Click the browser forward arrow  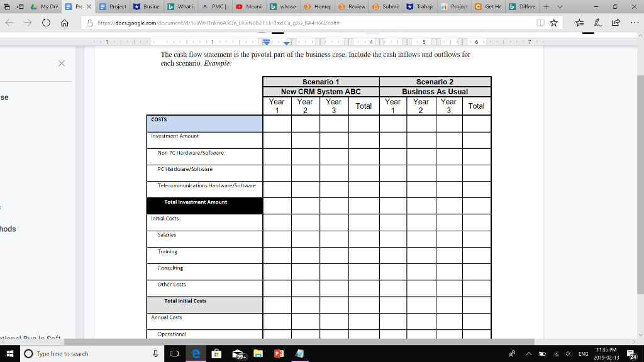point(28,23)
